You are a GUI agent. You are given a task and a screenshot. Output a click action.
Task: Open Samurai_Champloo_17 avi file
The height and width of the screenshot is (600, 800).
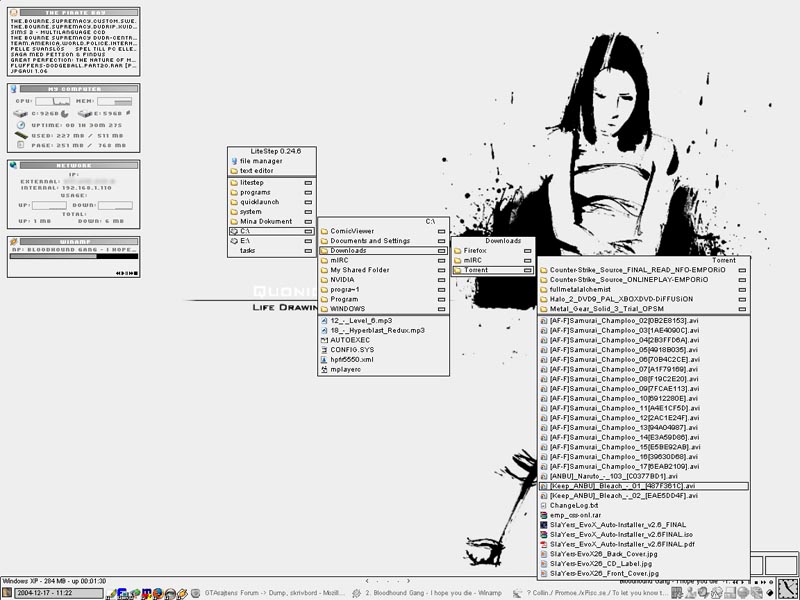point(644,467)
